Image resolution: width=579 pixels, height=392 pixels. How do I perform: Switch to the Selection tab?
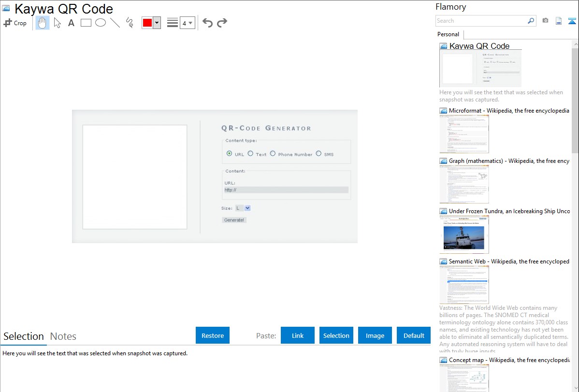[24, 336]
